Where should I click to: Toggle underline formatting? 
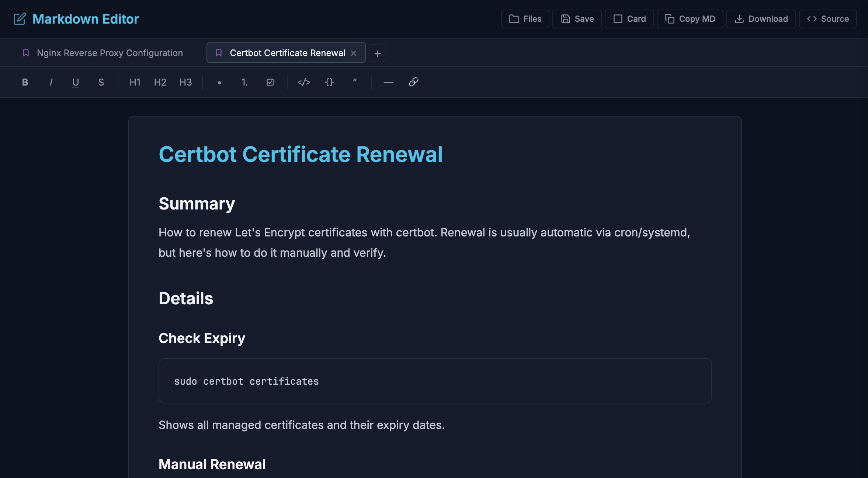(76, 82)
